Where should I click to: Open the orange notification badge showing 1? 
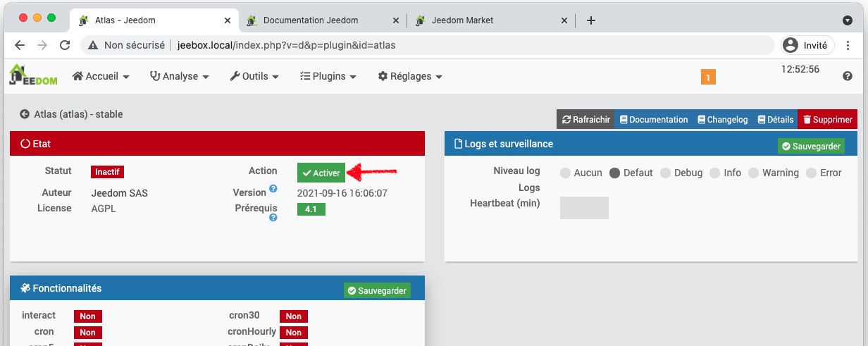point(708,77)
